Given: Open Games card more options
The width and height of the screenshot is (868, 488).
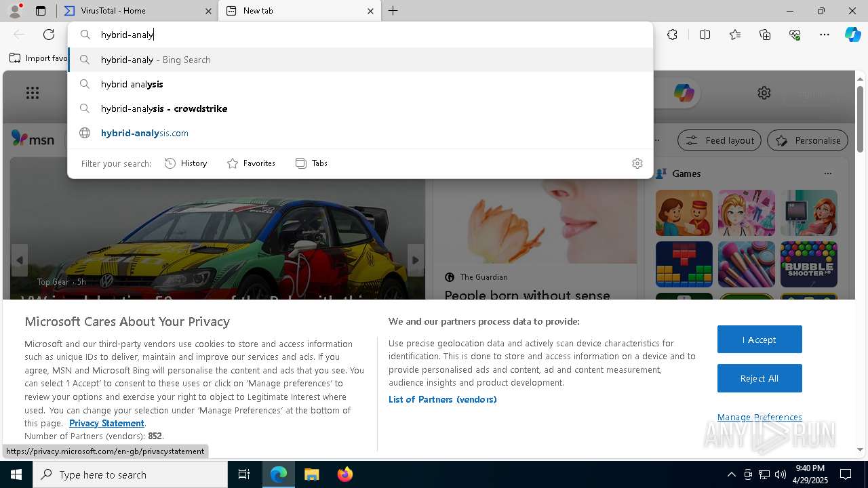Looking at the screenshot, I should (827, 174).
